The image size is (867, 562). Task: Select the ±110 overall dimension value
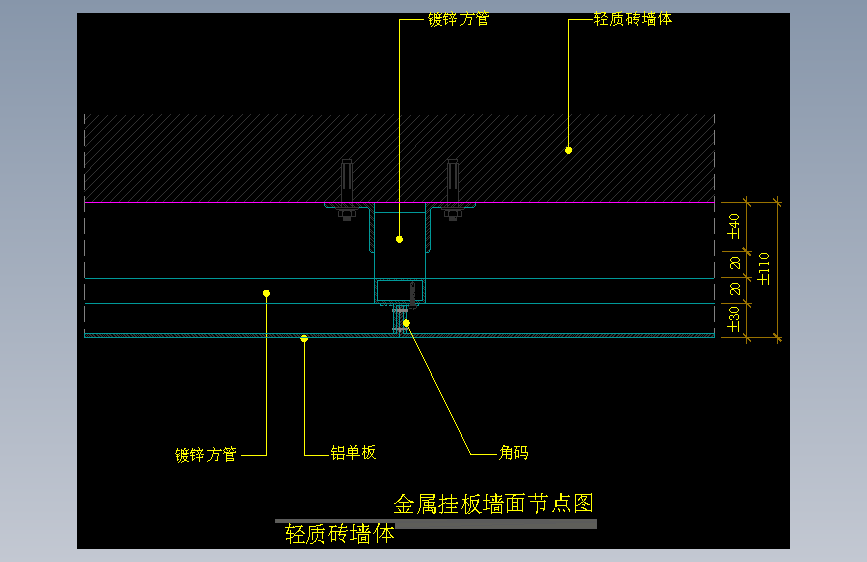tap(764, 269)
